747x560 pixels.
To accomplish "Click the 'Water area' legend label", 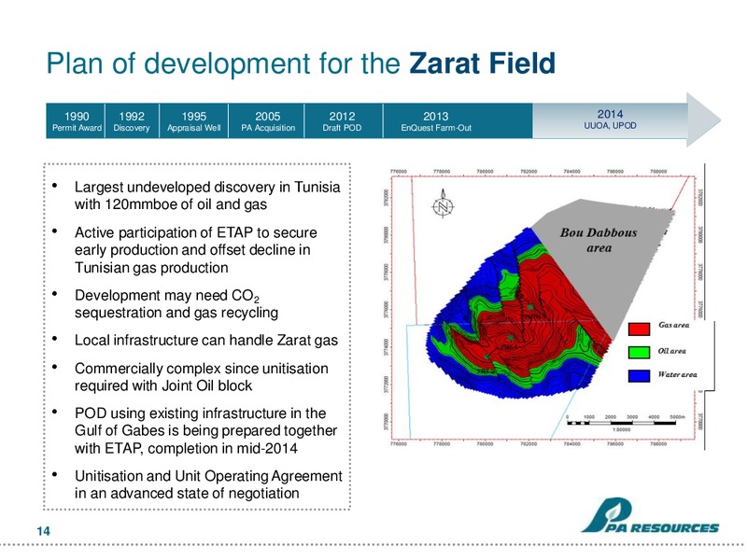I will [678, 374].
